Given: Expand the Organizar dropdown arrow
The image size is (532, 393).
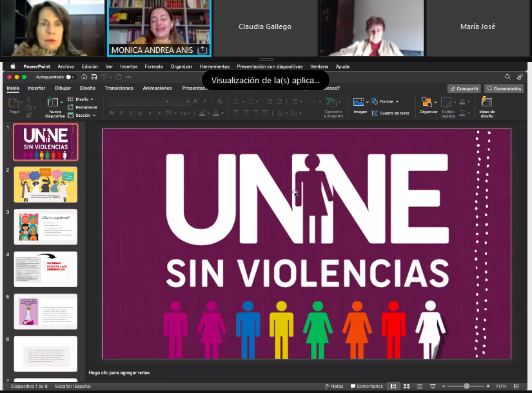Looking at the screenshot, I should tap(435, 102).
